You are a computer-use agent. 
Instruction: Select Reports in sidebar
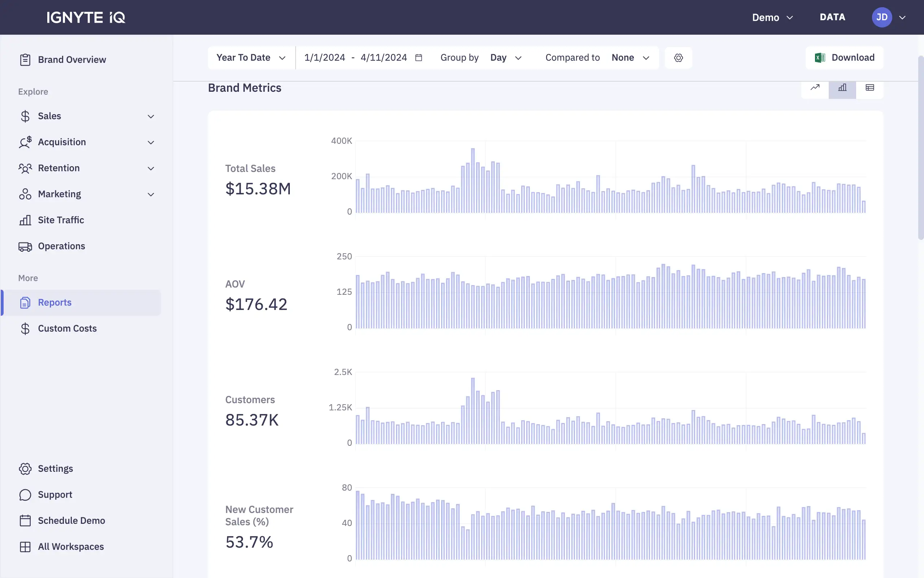click(81, 302)
